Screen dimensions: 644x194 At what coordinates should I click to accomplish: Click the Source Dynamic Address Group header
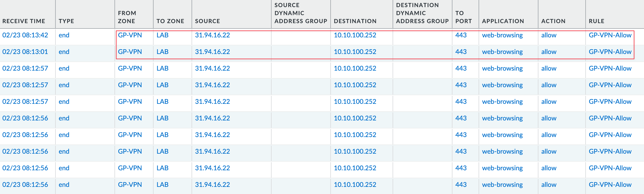pos(301,13)
